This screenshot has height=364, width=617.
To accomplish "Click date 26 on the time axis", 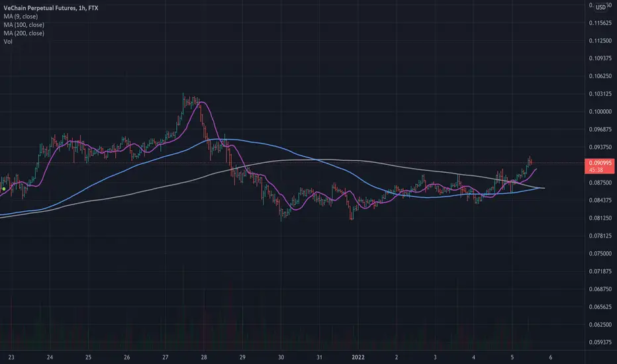I will (126, 357).
